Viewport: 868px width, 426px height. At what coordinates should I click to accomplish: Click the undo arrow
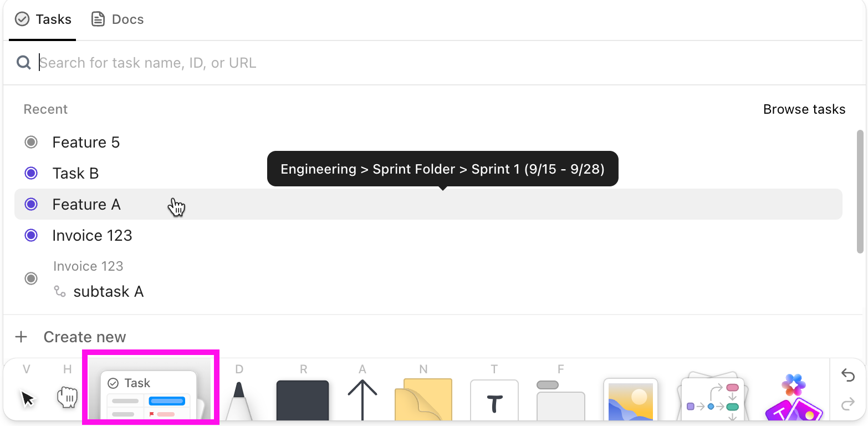(848, 376)
